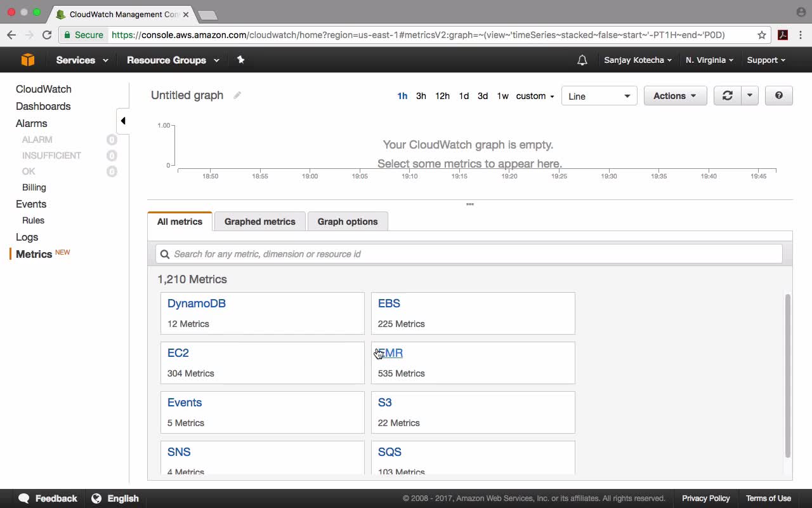Screen dimensions: 812x508
Task: Open Alarms in the sidebar
Action: coord(32,124)
